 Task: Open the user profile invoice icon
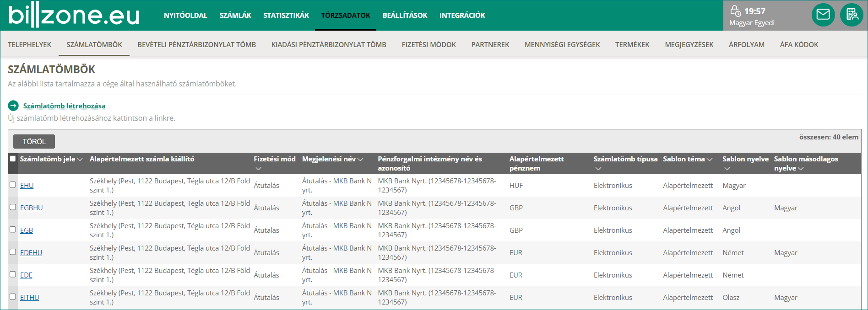pos(852,15)
